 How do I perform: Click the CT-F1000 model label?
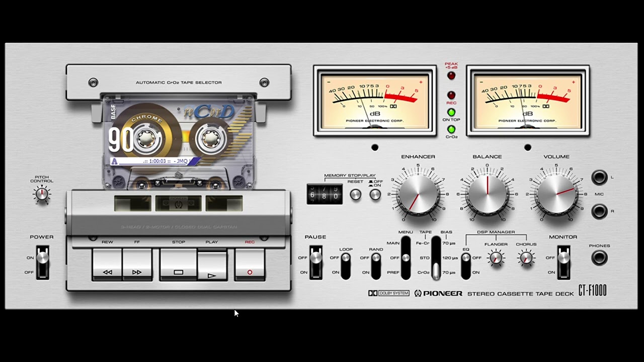(592, 291)
